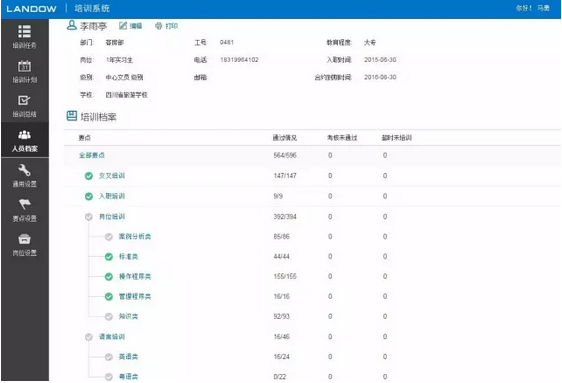Image resolution: width=562 pixels, height=383 pixels.
Task: Click green check icon of 管理程序类 row
Action: click(109, 297)
